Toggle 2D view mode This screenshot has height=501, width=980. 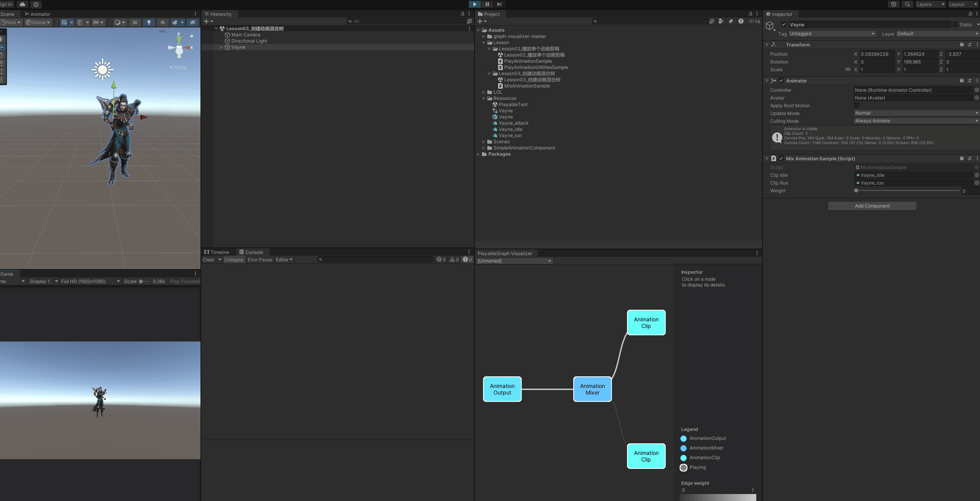click(x=135, y=22)
